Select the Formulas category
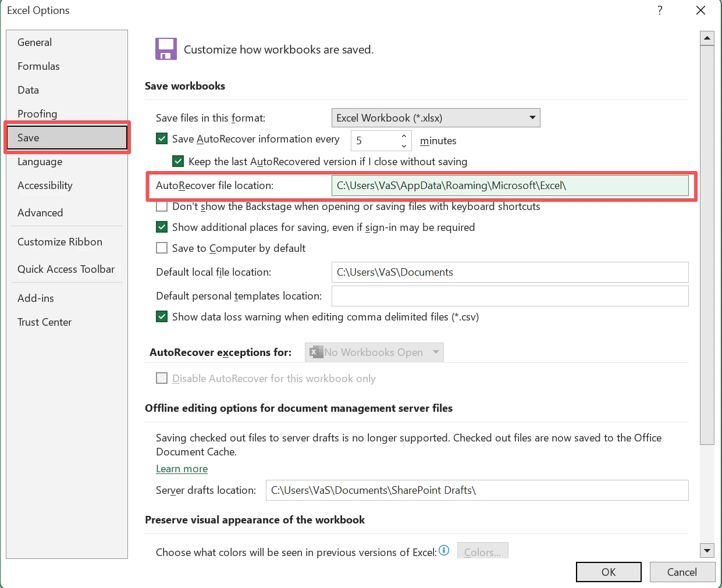This screenshot has width=722, height=588. (x=66, y=66)
